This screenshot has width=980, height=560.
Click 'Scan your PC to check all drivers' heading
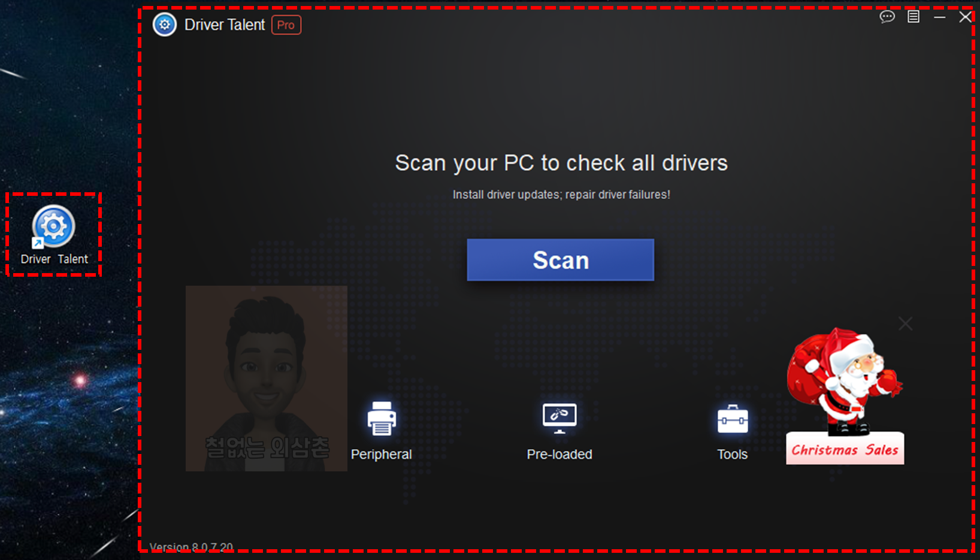(561, 163)
